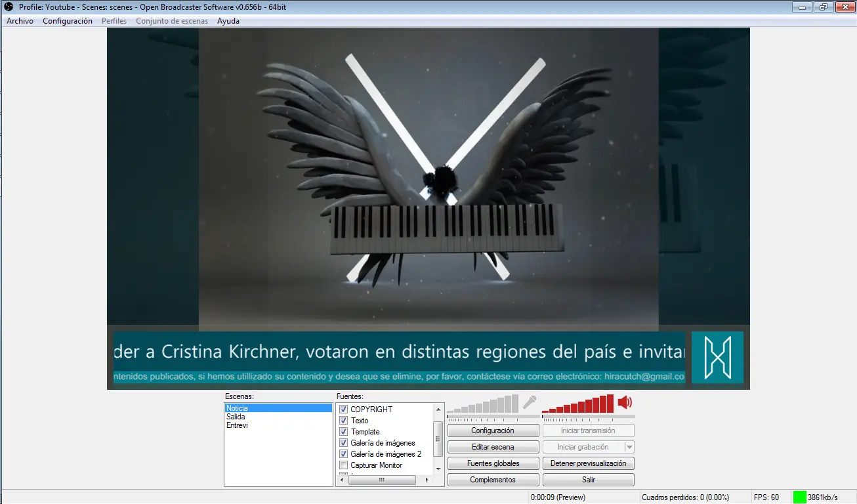Uncheck the COPYRIGHT source
The image size is (857, 504).
tap(343, 409)
